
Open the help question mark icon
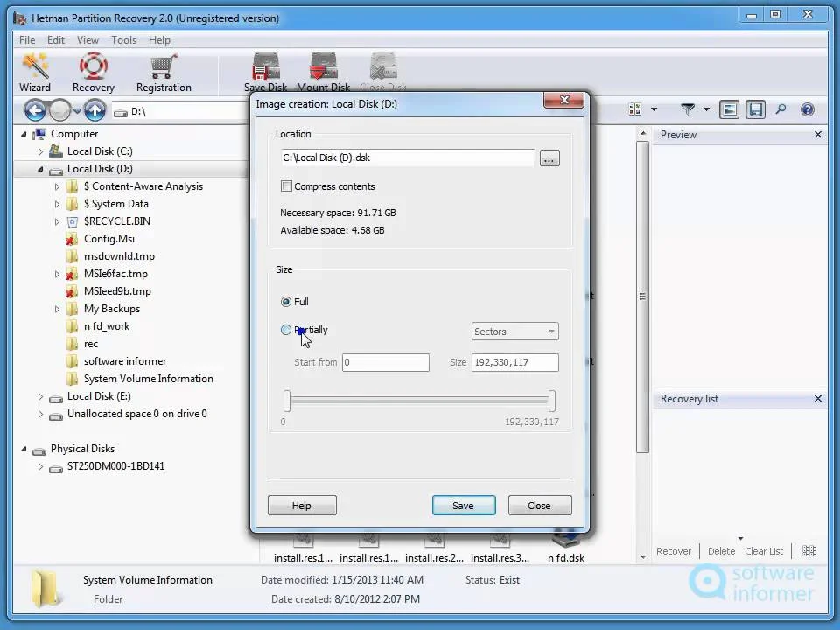(x=808, y=110)
